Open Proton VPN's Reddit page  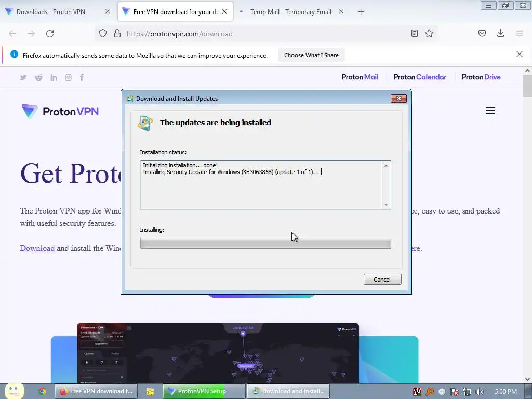click(38, 77)
